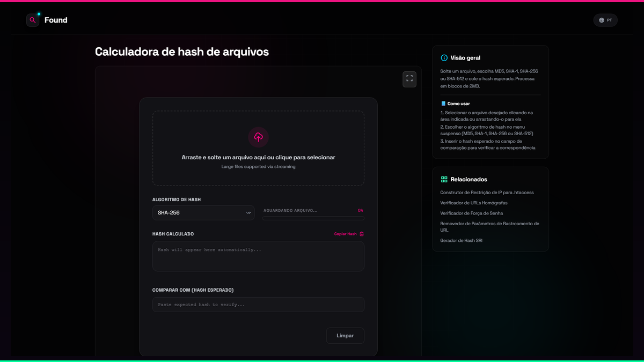Click the 'Large files supported via streaming' text

[x=258, y=167]
